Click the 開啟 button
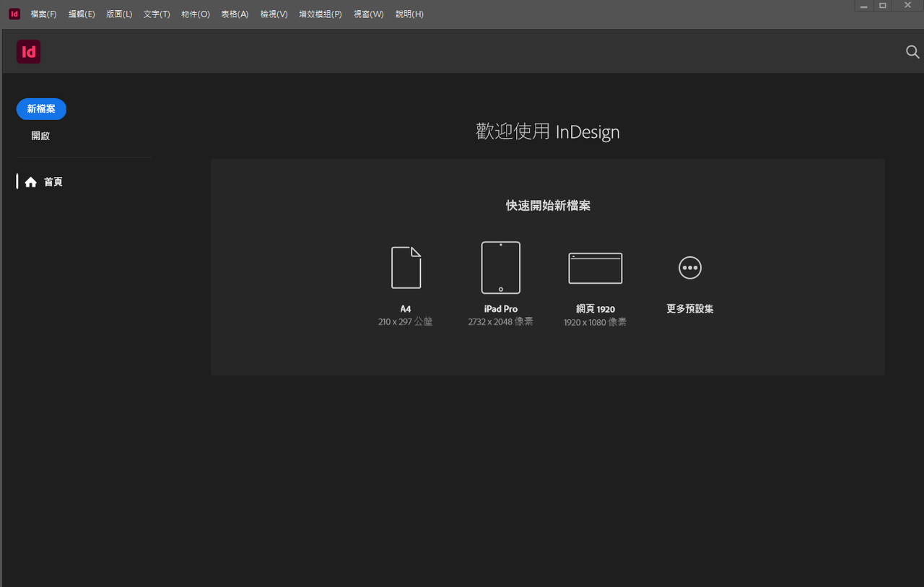 [40, 136]
